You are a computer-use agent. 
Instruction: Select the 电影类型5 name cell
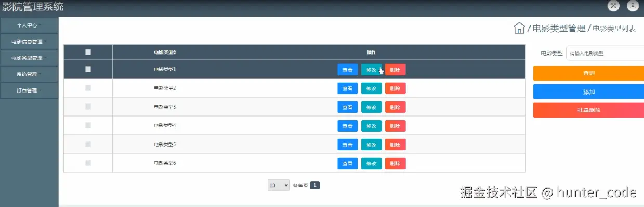click(x=165, y=144)
